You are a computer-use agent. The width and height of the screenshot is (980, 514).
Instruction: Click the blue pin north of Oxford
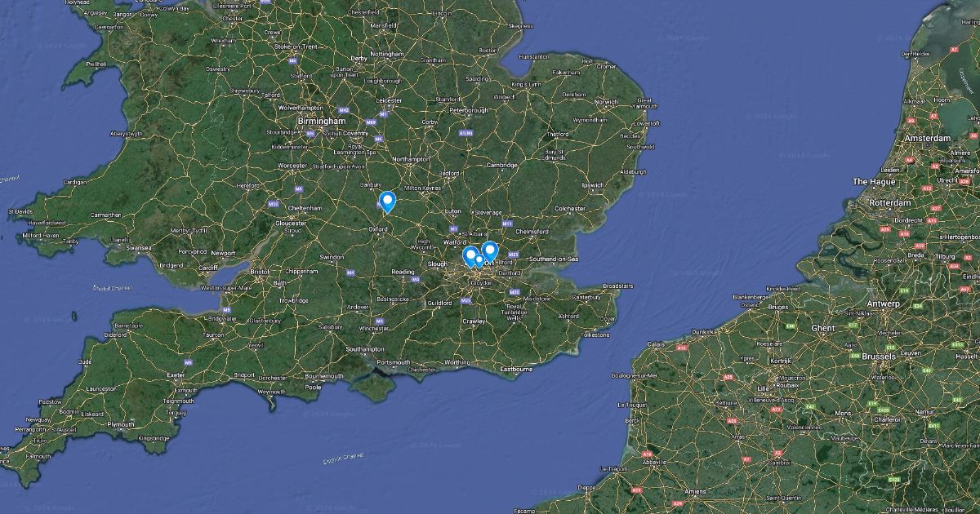tap(387, 202)
